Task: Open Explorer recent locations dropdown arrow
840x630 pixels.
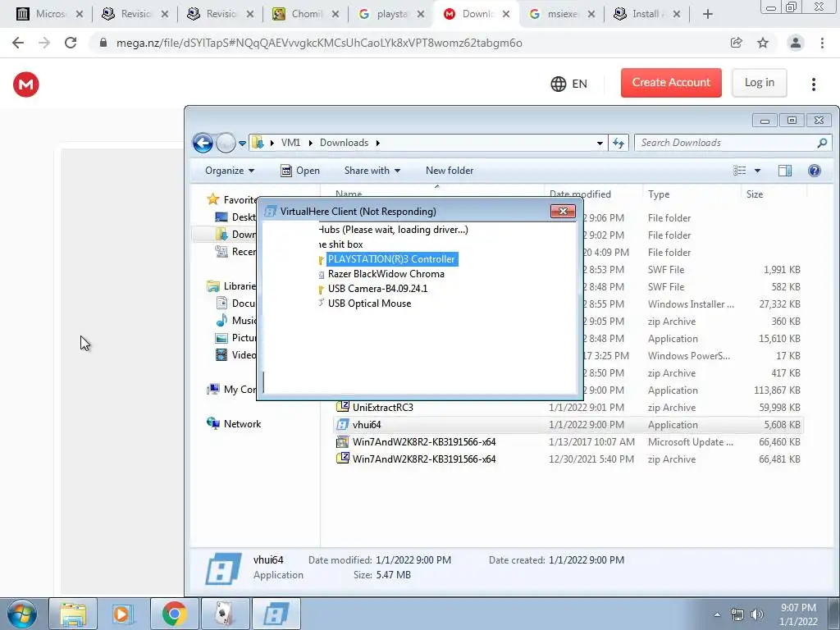Action: pyautogui.click(x=242, y=143)
